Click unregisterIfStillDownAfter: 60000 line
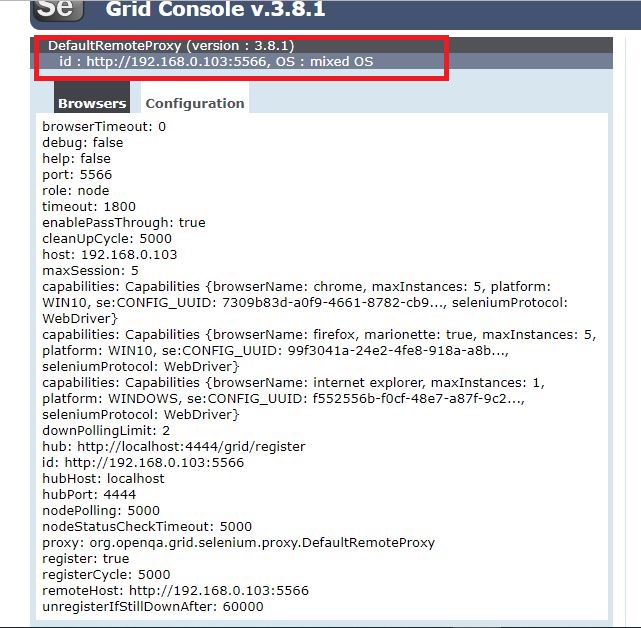 (153, 606)
